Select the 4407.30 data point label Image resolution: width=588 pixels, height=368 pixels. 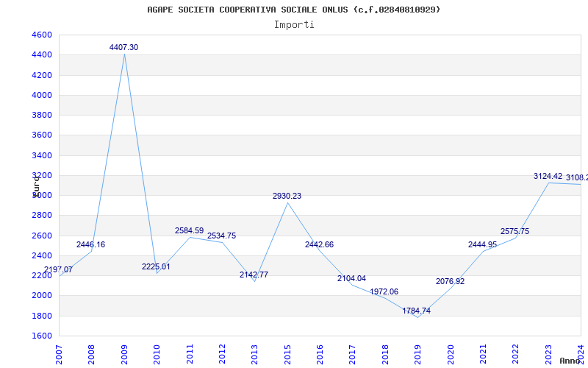pos(123,47)
